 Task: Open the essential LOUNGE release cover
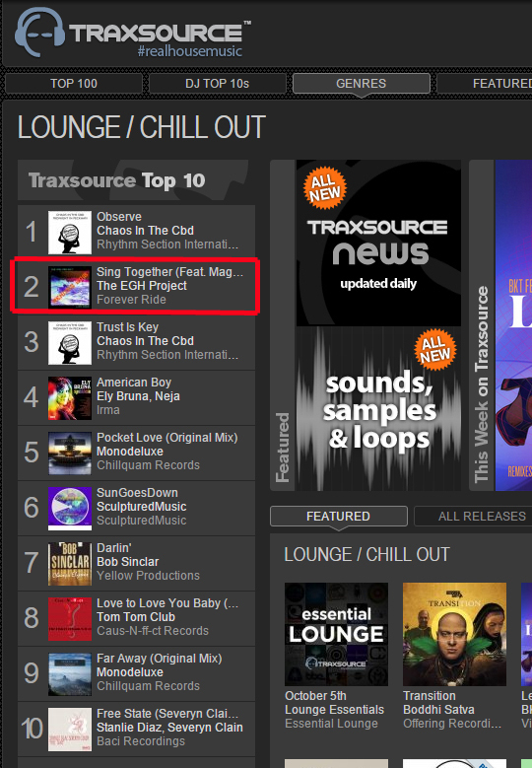(x=336, y=634)
